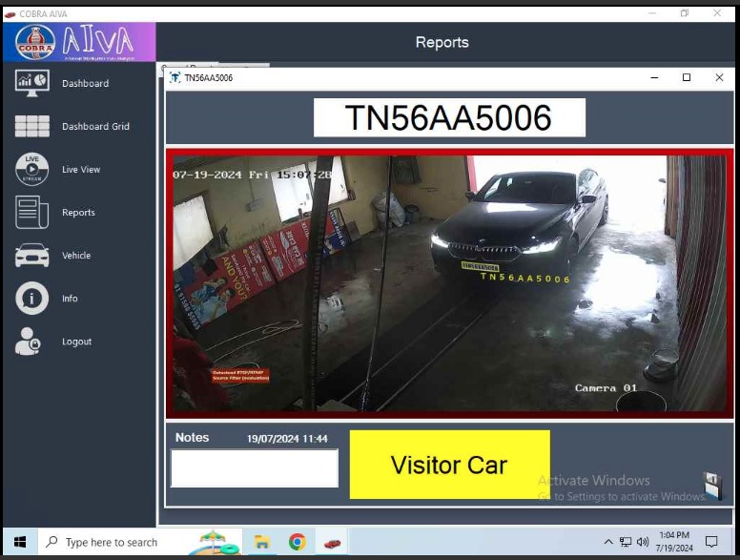
Task: Open the Windows Start menu
Action: [18, 542]
